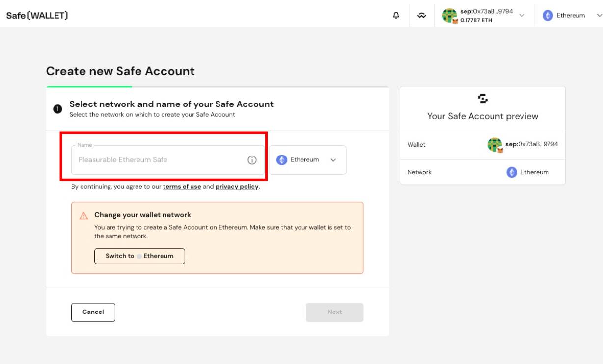Click "Select network and name" step title
Screen dimensions: 603x364
(171, 104)
